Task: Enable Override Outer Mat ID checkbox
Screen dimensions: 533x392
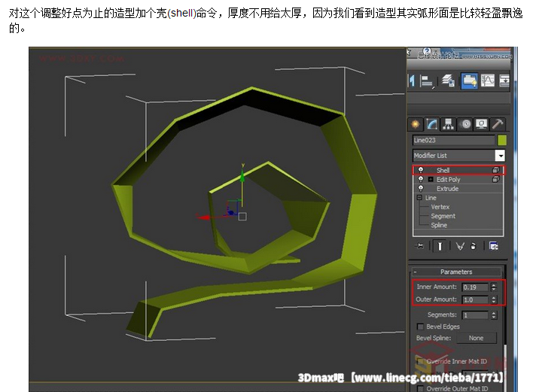Action: tap(421, 388)
